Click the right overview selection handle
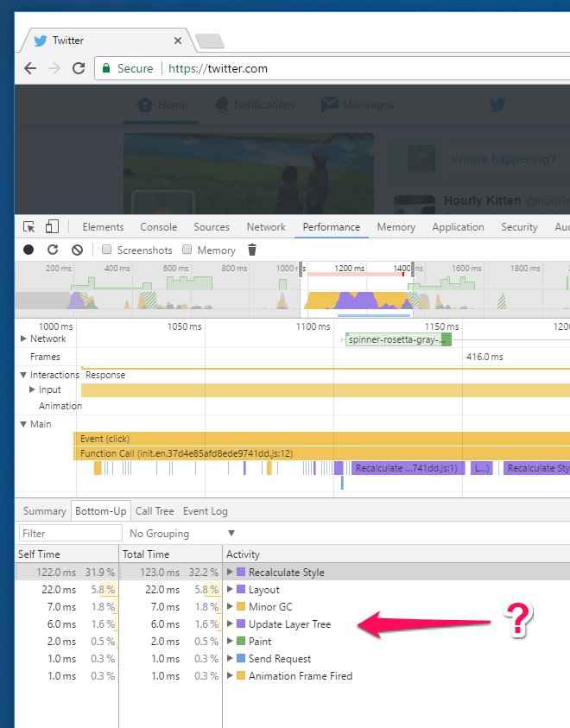 pyautogui.click(x=413, y=269)
